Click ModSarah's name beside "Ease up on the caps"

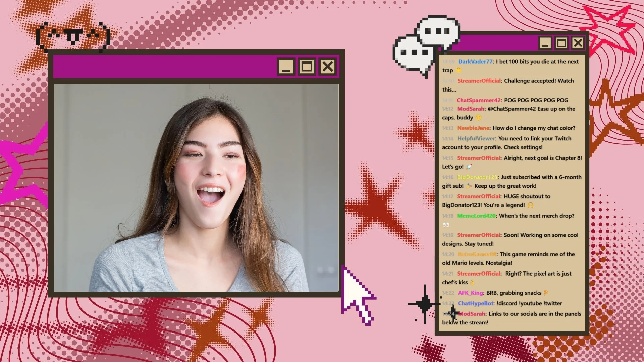[x=471, y=109]
